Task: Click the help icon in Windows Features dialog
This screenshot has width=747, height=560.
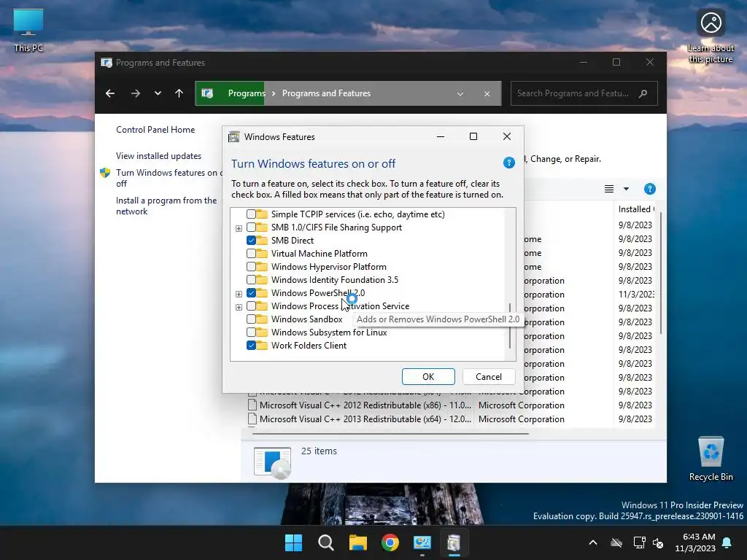Action: pos(508,163)
